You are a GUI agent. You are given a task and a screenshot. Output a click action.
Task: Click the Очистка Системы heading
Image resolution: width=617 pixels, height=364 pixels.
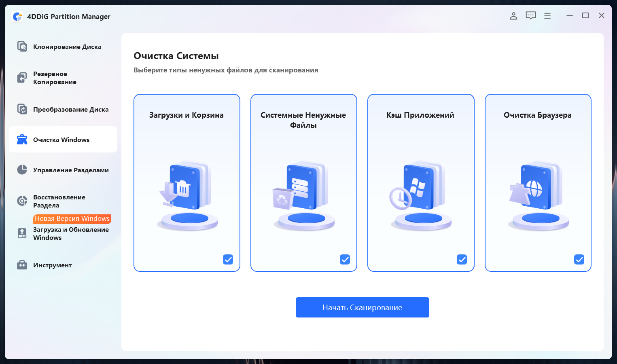pyautogui.click(x=176, y=56)
